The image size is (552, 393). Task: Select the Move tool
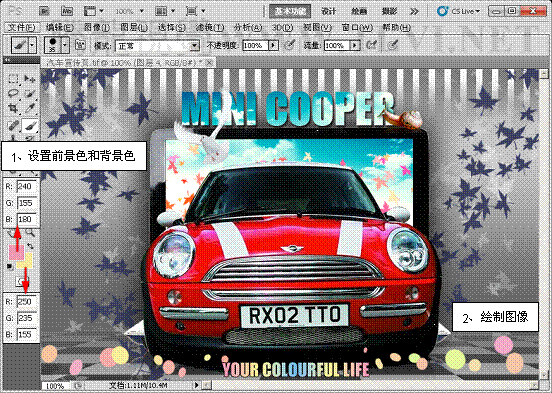click(x=30, y=79)
